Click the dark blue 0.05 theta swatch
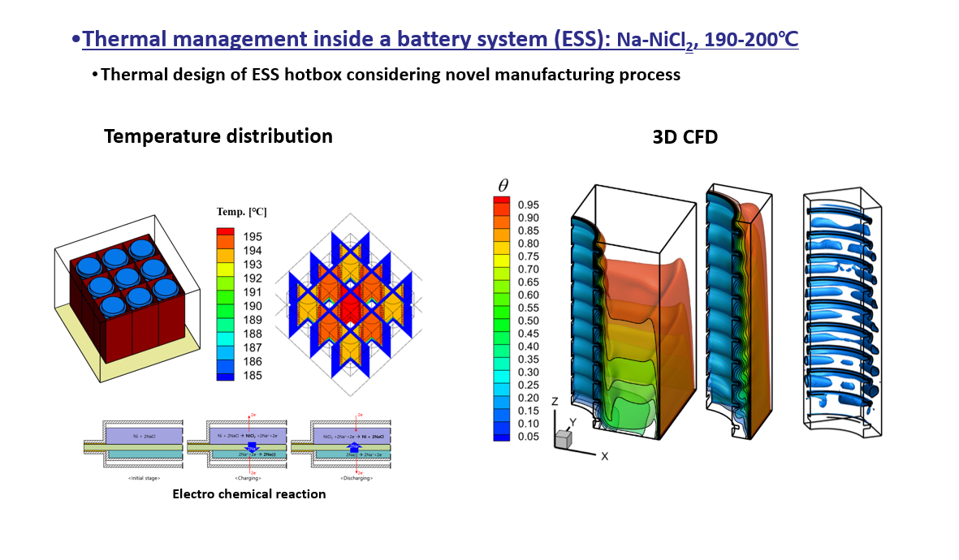959x560 pixels. click(x=503, y=436)
